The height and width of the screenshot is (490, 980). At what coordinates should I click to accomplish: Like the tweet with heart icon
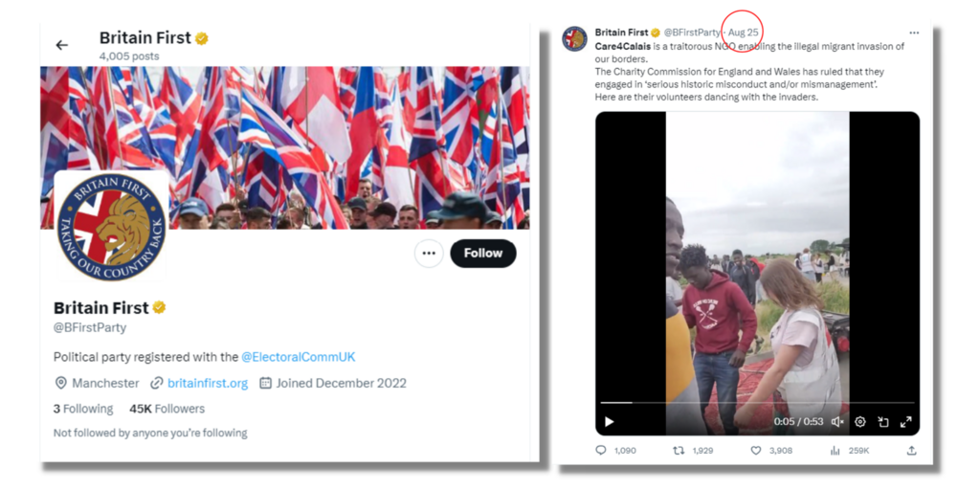pyautogui.click(x=756, y=450)
